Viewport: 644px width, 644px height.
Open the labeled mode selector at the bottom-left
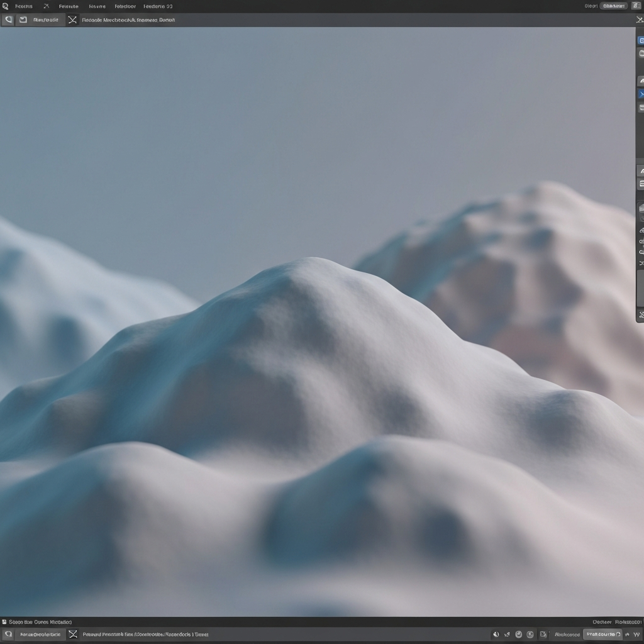40,634
